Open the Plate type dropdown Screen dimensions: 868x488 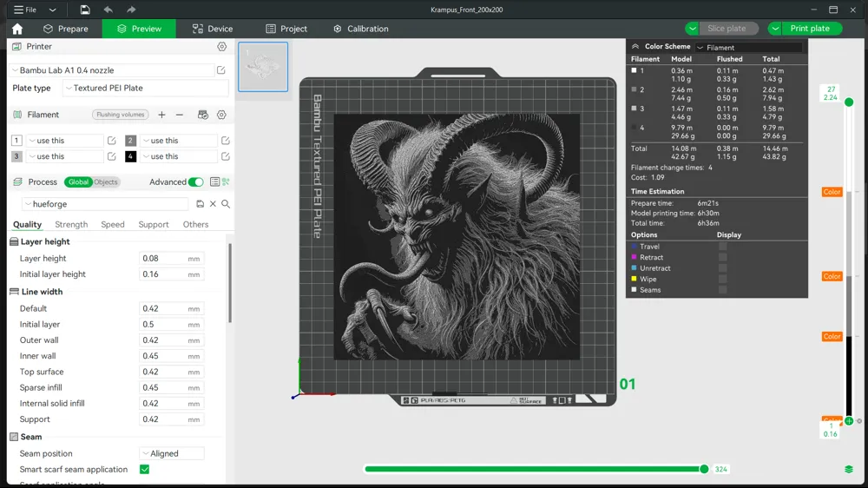tap(146, 88)
